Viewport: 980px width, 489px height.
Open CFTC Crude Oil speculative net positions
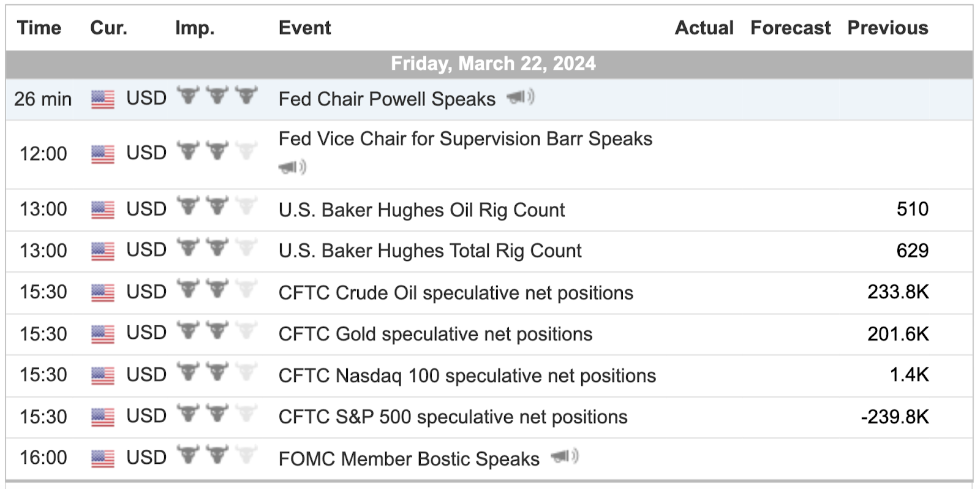click(456, 293)
